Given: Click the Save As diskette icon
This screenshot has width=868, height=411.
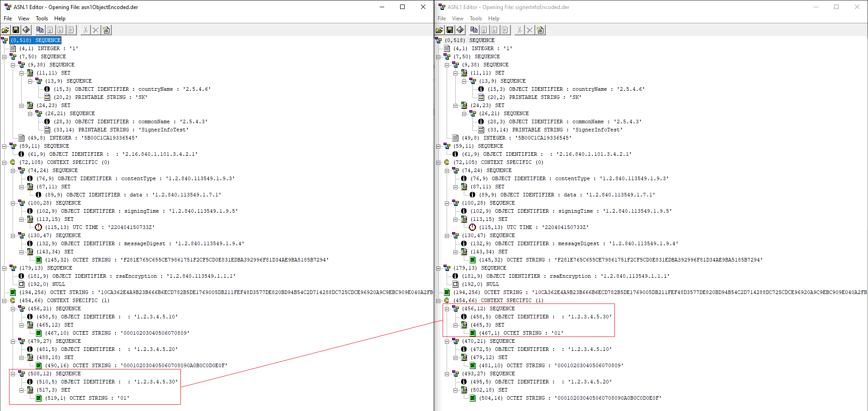Looking at the screenshot, I should [26, 30].
